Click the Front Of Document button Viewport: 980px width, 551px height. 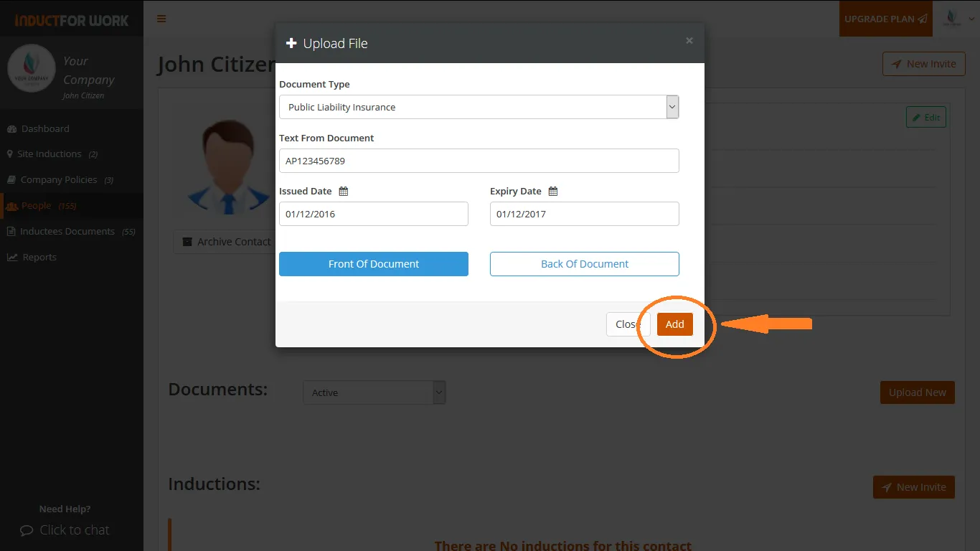point(373,264)
